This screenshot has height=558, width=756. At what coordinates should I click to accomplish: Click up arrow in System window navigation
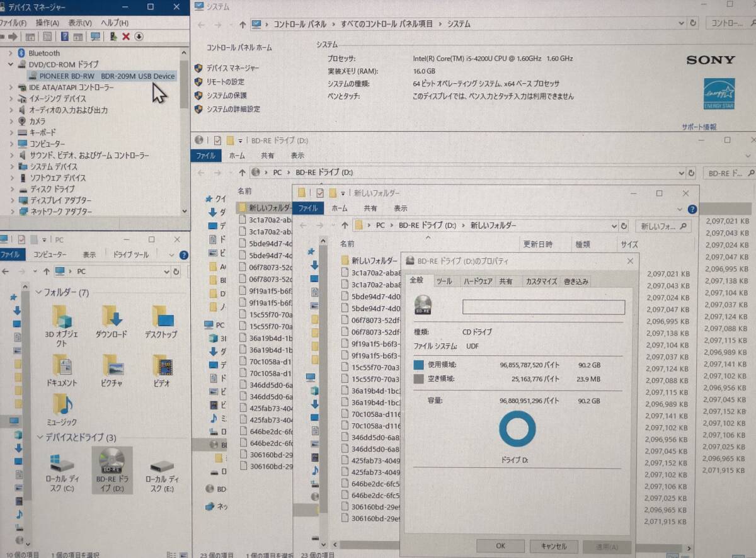[x=243, y=24]
